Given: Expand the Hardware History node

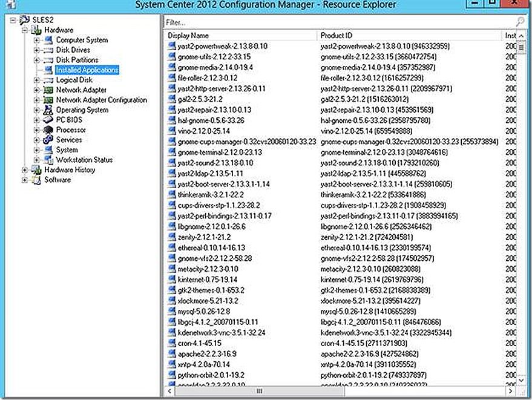Looking at the screenshot, I should (x=25, y=170).
